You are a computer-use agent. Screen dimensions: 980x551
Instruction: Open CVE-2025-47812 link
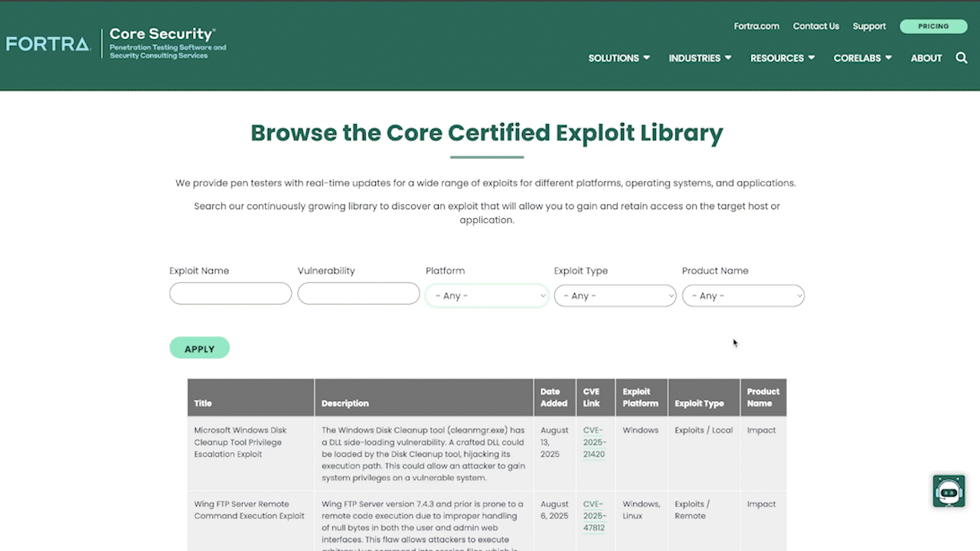[x=594, y=516]
